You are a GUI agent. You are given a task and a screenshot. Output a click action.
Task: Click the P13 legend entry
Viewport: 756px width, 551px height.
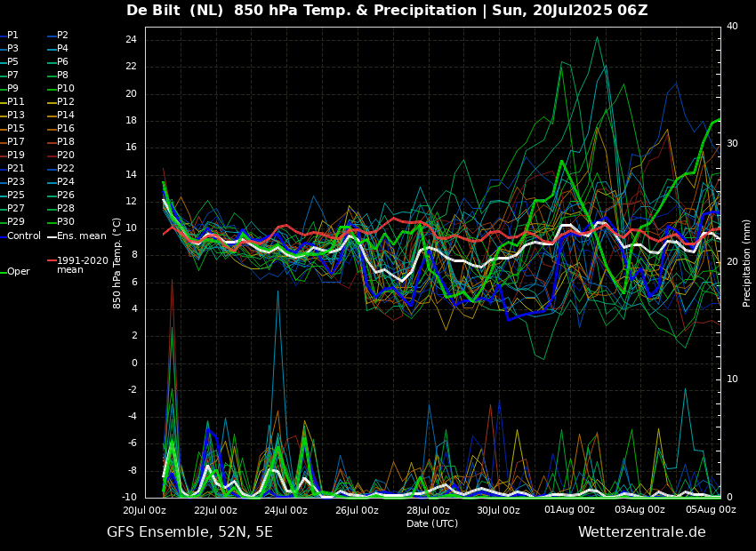[x=12, y=116]
